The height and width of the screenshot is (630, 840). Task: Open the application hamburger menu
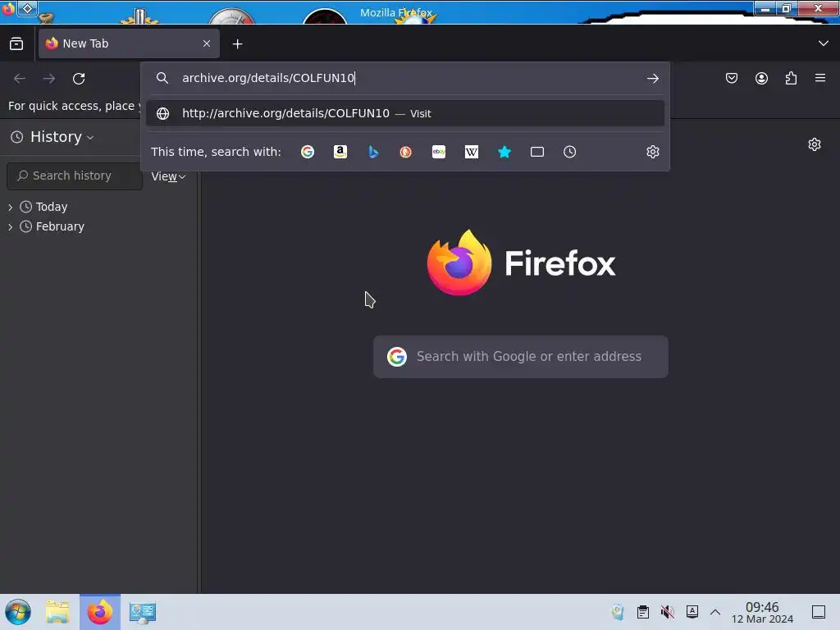(x=820, y=79)
